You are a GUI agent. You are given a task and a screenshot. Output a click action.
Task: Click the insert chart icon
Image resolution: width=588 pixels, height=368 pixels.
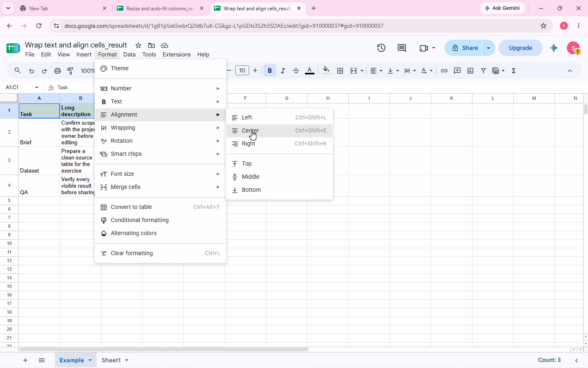(470, 71)
